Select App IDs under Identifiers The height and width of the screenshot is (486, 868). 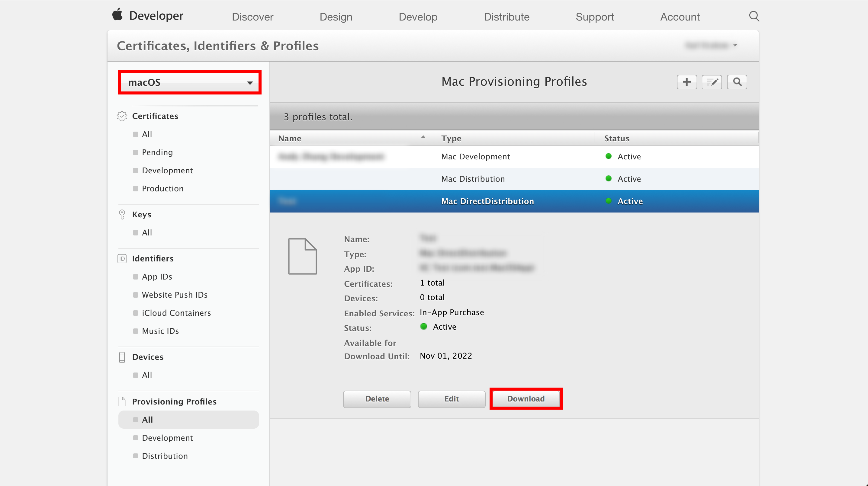[x=156, y=276]
